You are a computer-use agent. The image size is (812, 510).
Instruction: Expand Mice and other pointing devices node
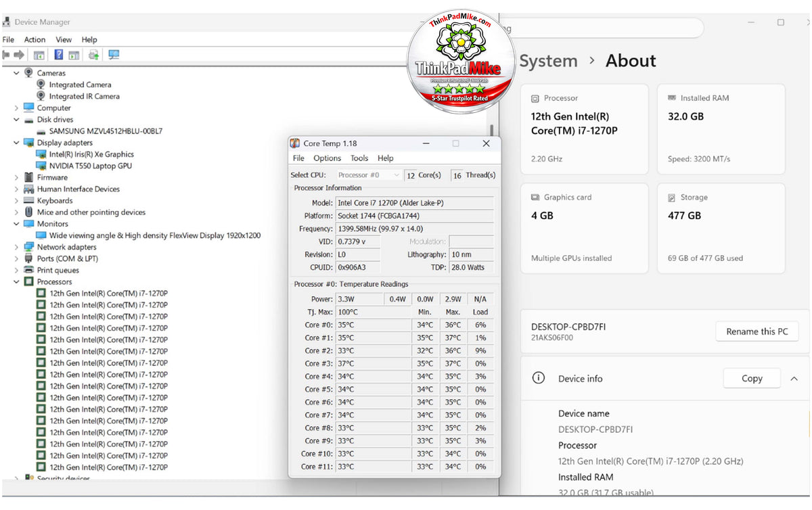[16, 212]
